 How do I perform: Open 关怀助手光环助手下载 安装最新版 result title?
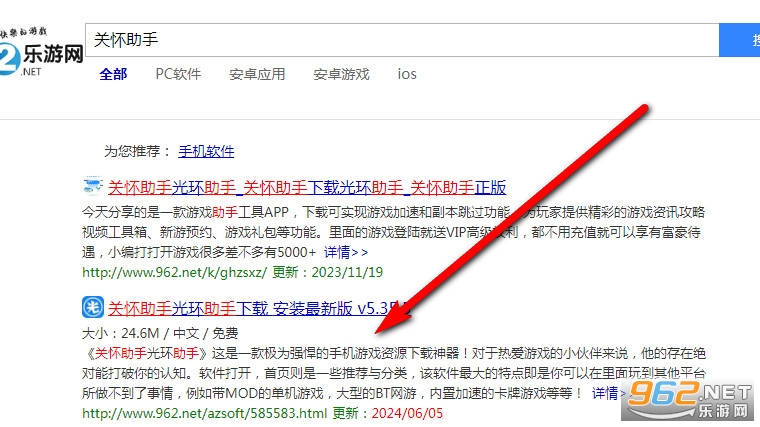click(258, 308)
